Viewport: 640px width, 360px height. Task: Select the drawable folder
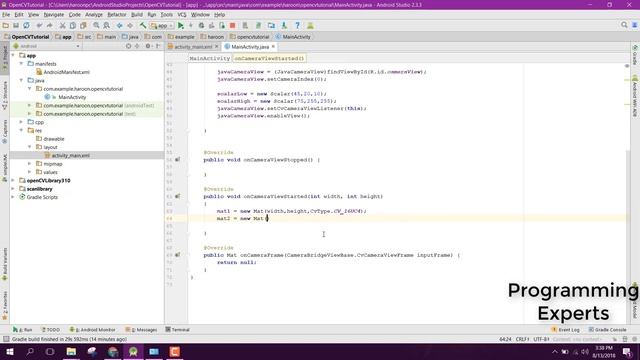point(53,139)
